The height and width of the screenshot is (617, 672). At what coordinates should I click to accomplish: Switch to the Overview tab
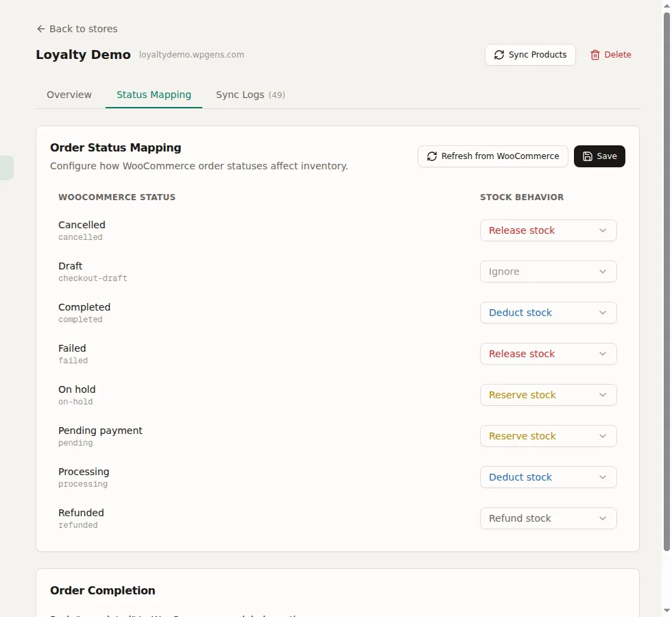69,95
